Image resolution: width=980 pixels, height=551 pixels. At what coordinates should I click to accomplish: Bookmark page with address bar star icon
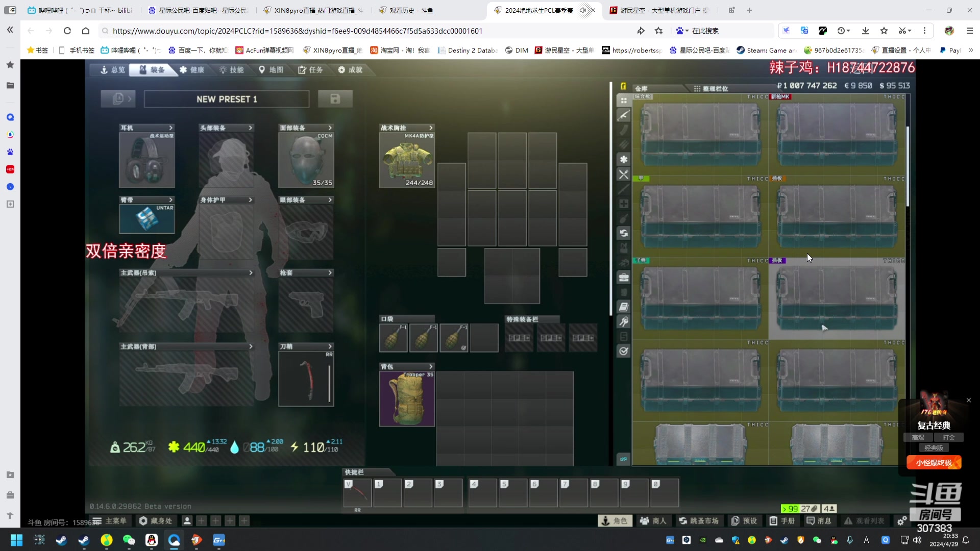point(659,31)
